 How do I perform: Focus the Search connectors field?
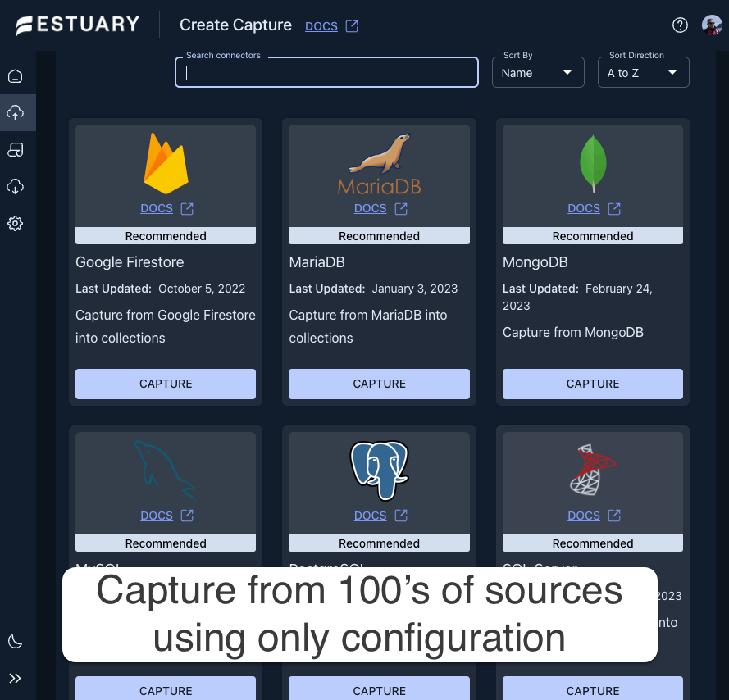tap(326, 72)
